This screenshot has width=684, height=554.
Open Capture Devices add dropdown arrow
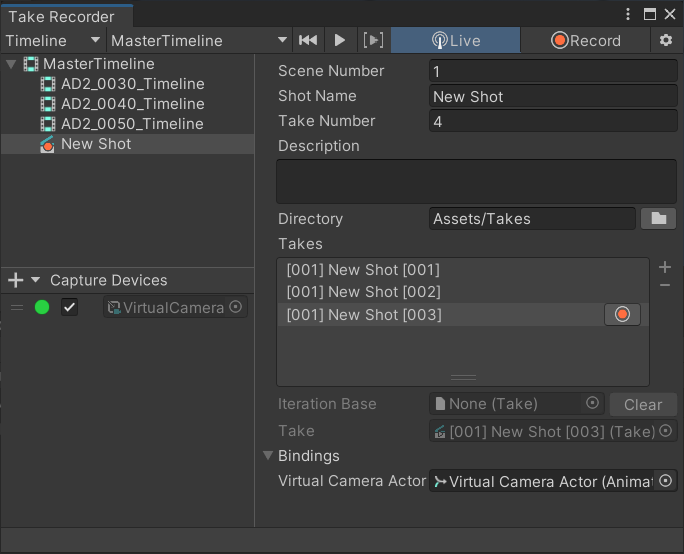pos(36,280)
